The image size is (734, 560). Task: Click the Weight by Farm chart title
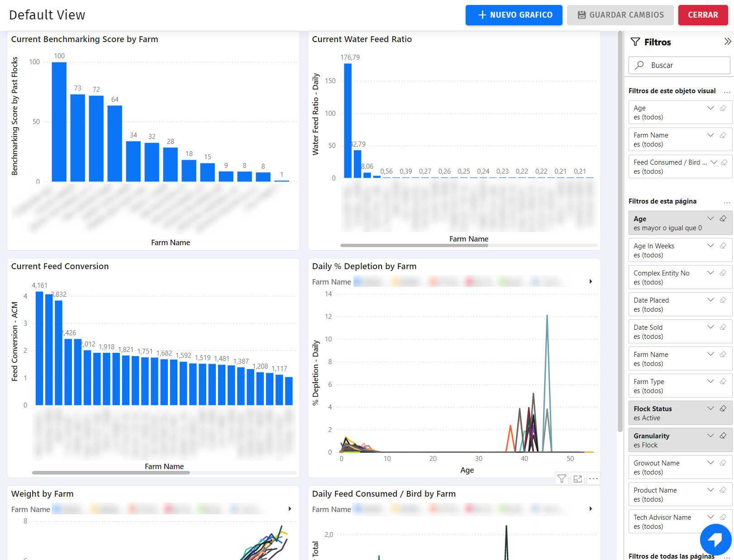[x=43, y=494]
